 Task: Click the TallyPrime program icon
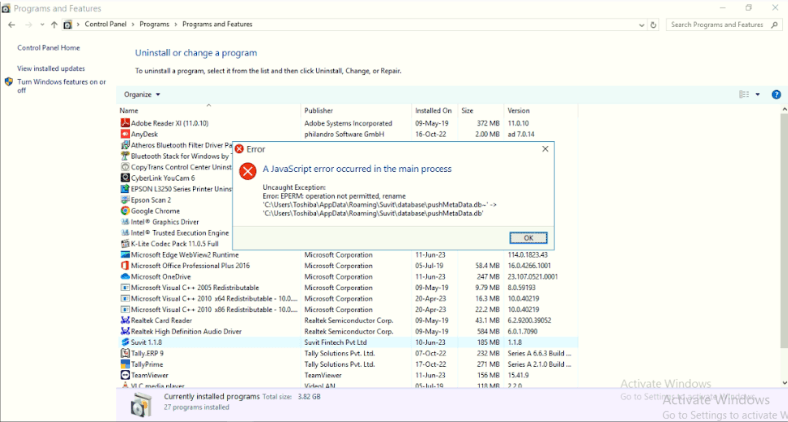pos(125,364)
